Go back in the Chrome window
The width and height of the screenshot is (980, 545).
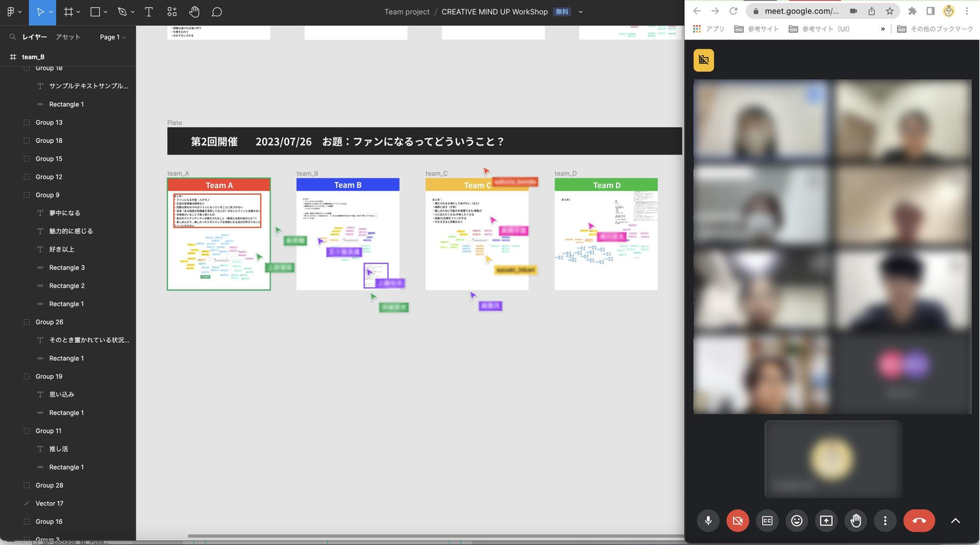tap(697, 11)
